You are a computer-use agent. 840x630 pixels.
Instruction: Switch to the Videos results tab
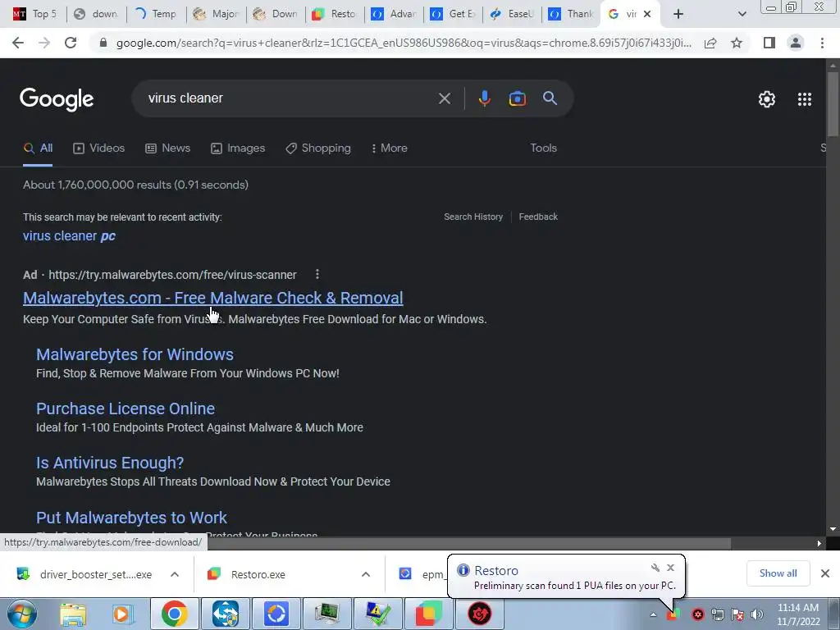coord(99,148)
